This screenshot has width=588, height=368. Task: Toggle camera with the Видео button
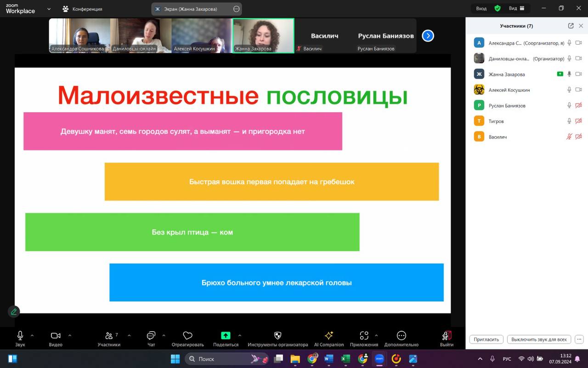(56, 339)
